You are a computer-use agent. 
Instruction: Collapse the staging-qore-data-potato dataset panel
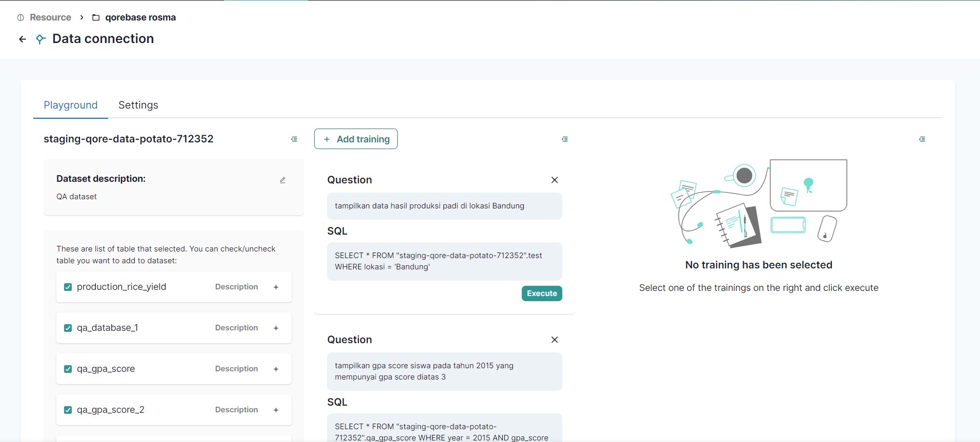(x=294, y=139)
